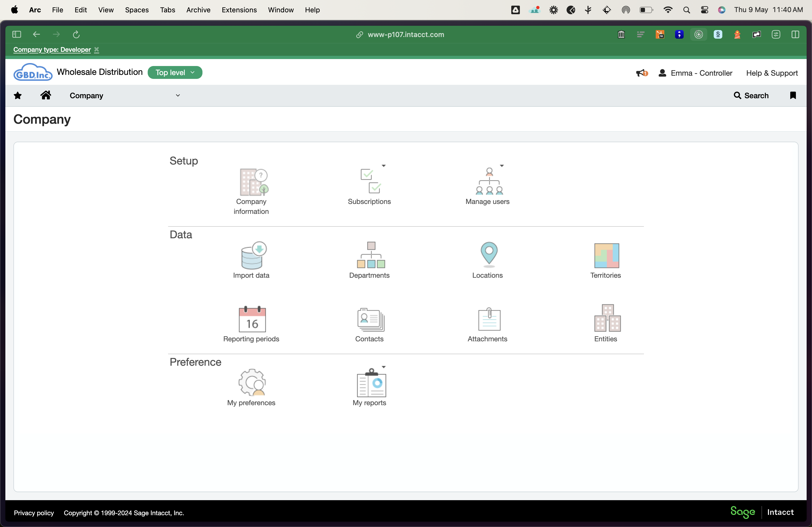Dismiss the Company type: Developer banner
The height and width of the screenshot is (527, 812).
(x=97, y=50)
